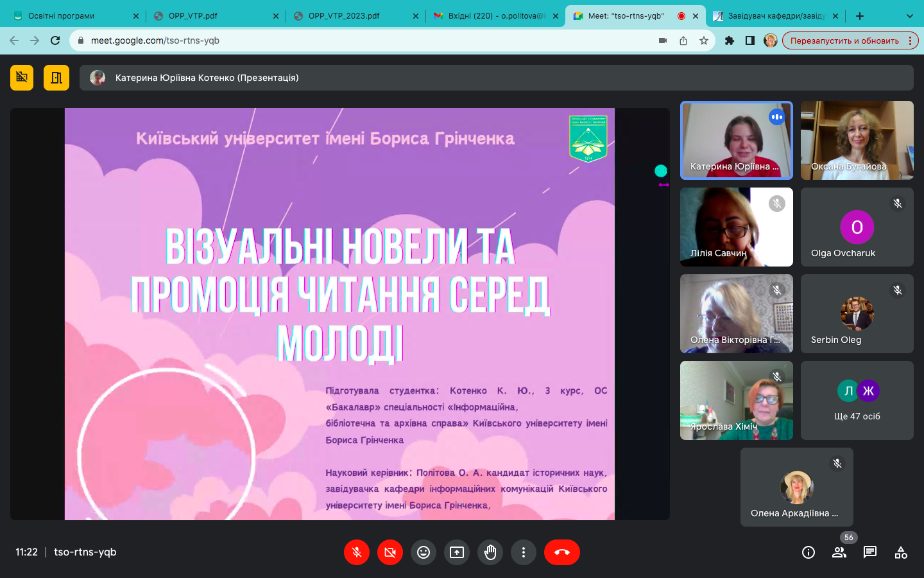
Task: Turn on the camera in the call bar
Action: (x=390, y=552)
